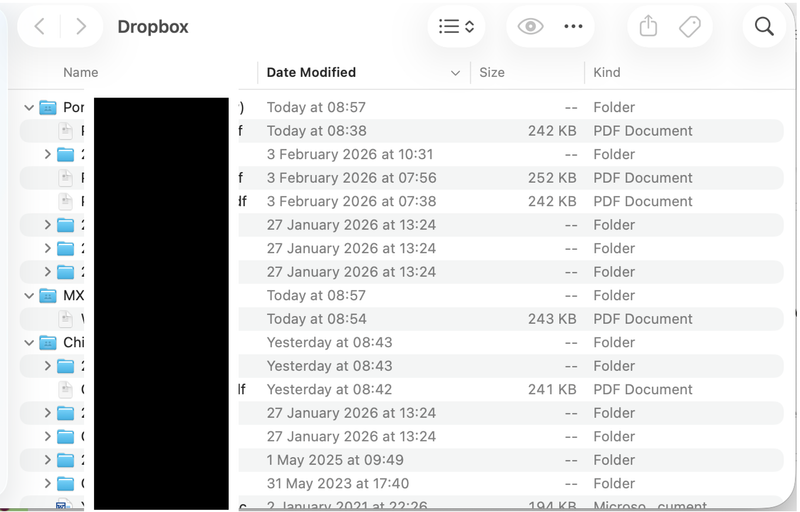
Task: Open the list view options selector
Action: click(456, 27)
